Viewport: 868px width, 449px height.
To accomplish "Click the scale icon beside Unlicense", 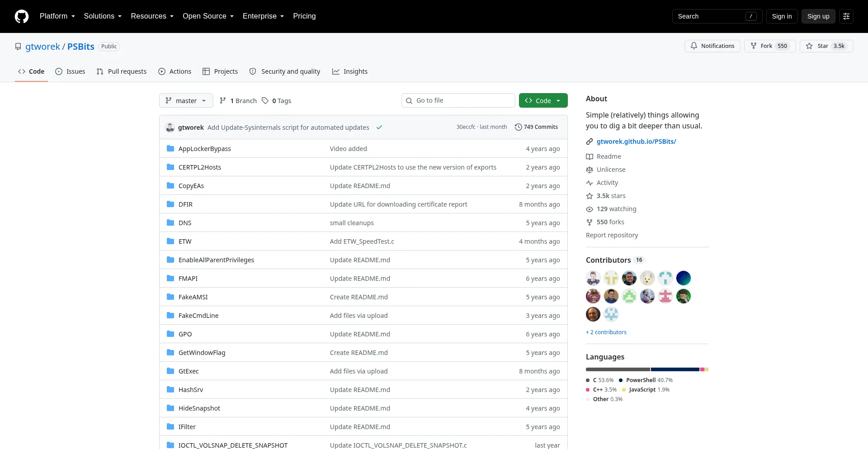I will point(590,170).
